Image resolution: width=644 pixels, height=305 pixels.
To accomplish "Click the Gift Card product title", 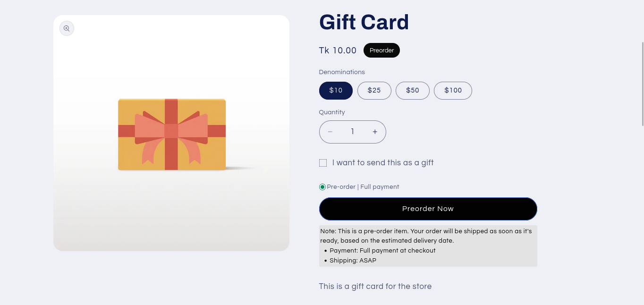I will pyautogui.click(x=364, y=22).
